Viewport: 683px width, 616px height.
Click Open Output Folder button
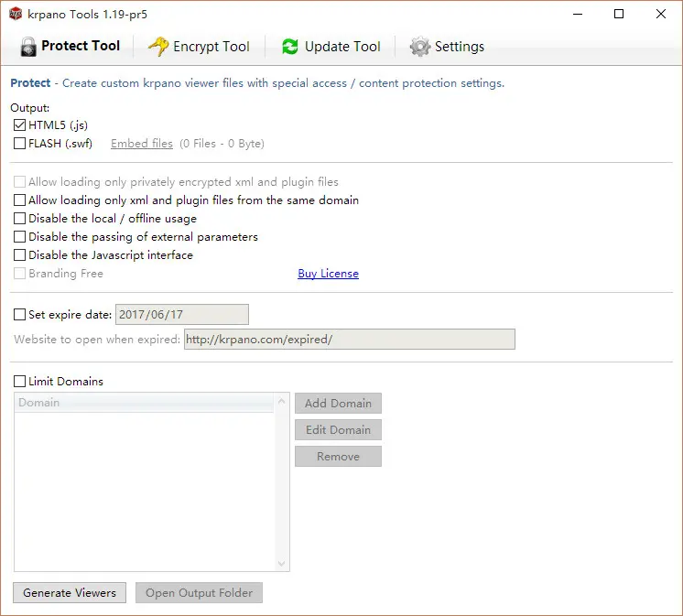[x=199, y=592]
